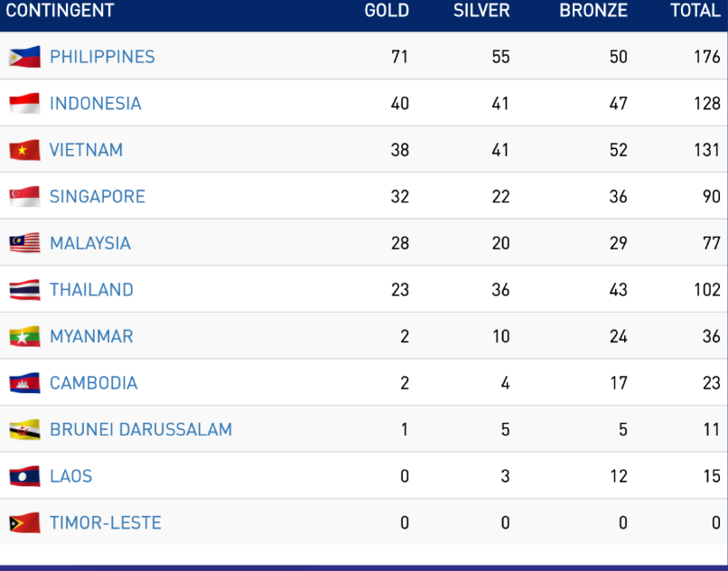The image size is (728, 571).
Task: Click the TOTAL column header
Action: click(695, 11)
